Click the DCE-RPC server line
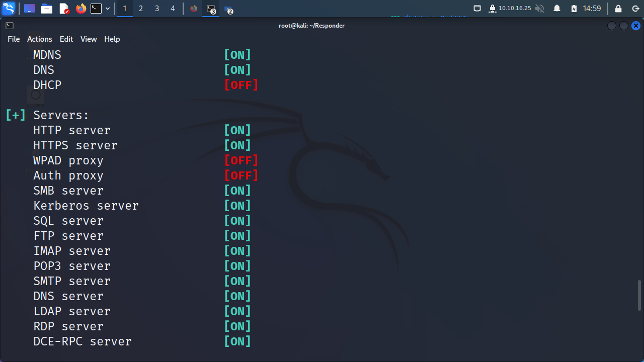644x362 pixels. click(83, 341)
